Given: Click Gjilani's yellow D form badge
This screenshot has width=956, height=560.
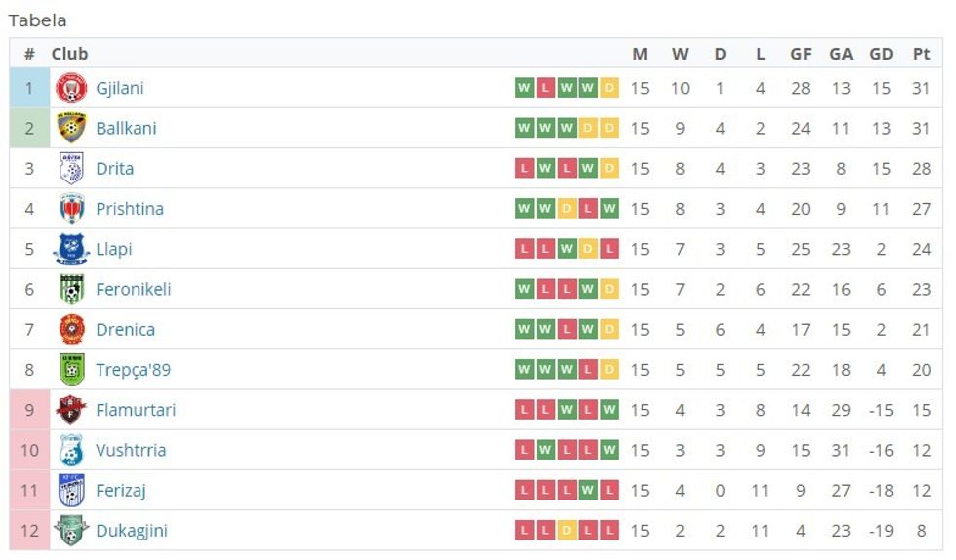Looking at the screenshot, I should (609, 88).
